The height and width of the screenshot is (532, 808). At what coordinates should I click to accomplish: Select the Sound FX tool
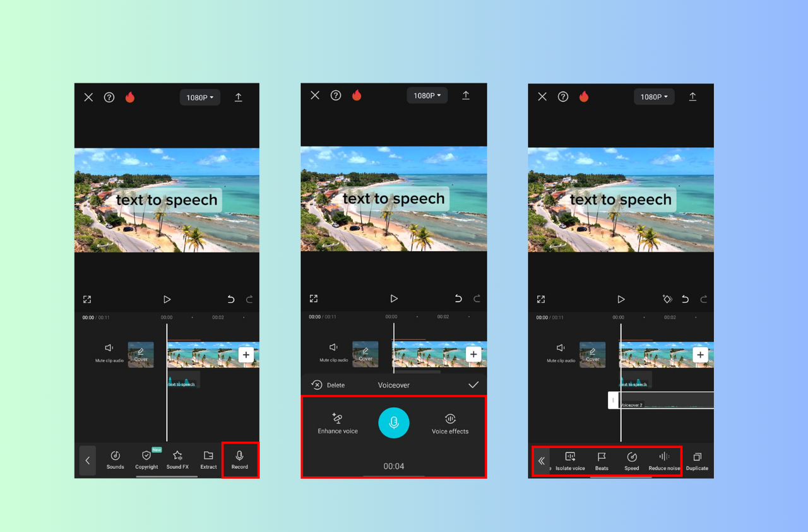point(177,460)
